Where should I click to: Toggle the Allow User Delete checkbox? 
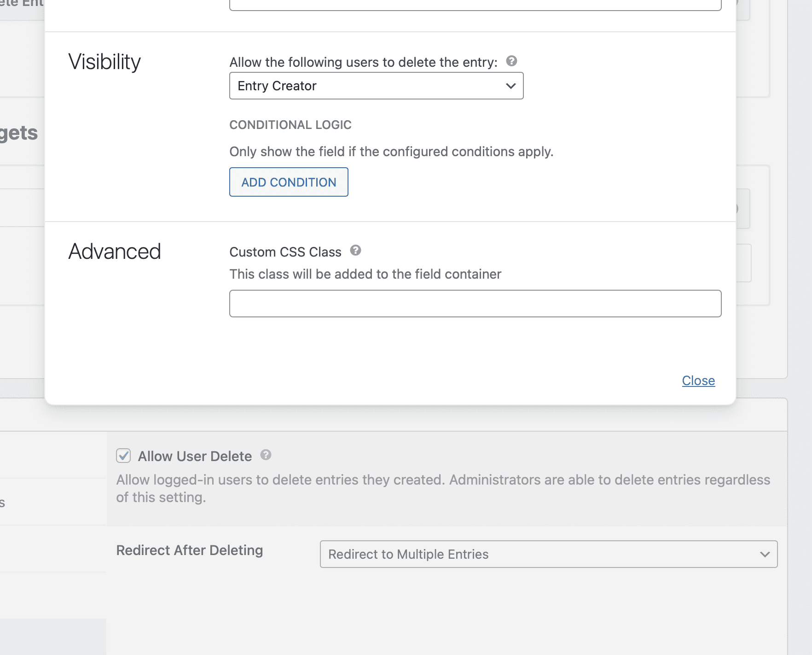[x=123, y=456]
